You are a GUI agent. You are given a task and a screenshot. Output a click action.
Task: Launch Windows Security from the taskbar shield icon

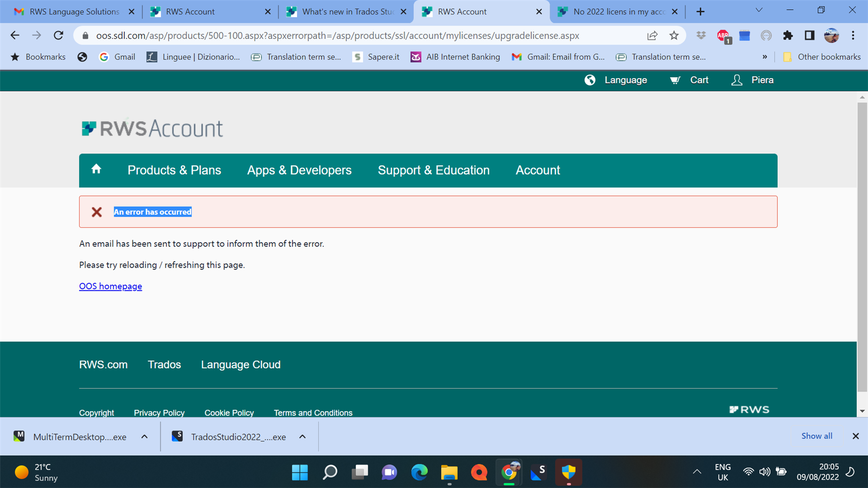point(569,473)
